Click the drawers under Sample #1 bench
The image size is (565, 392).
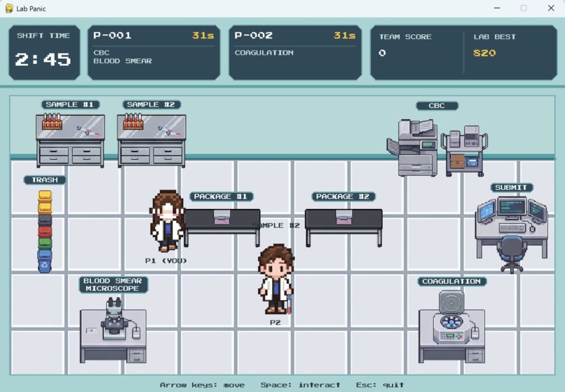70,155
